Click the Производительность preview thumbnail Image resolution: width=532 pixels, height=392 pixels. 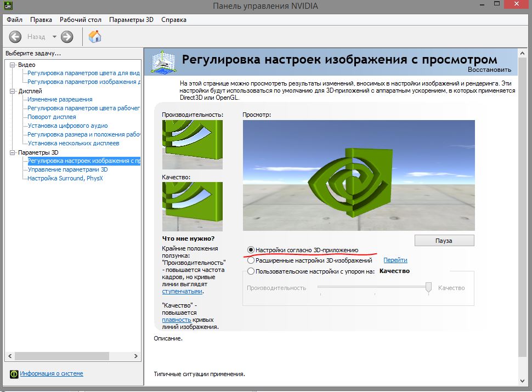(x=193, y=144)
